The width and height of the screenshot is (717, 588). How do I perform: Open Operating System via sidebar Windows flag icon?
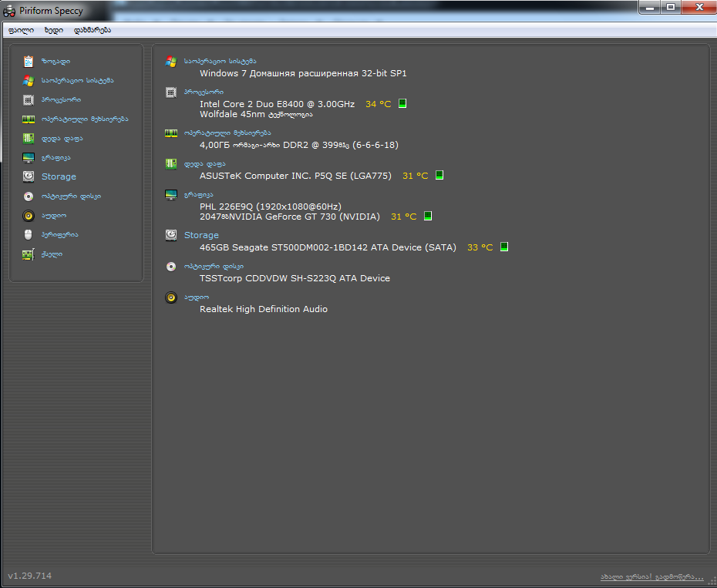(29, 80)
